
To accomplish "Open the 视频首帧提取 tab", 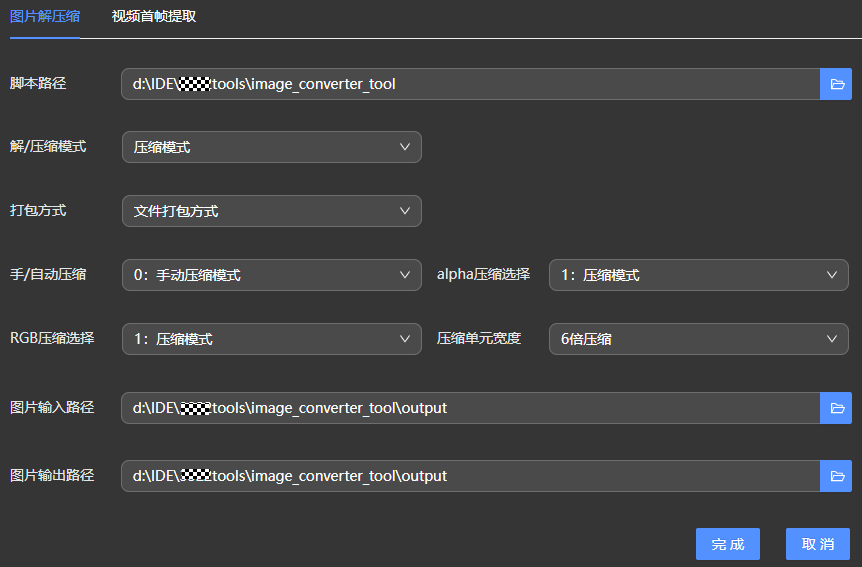I will (153, 17).
